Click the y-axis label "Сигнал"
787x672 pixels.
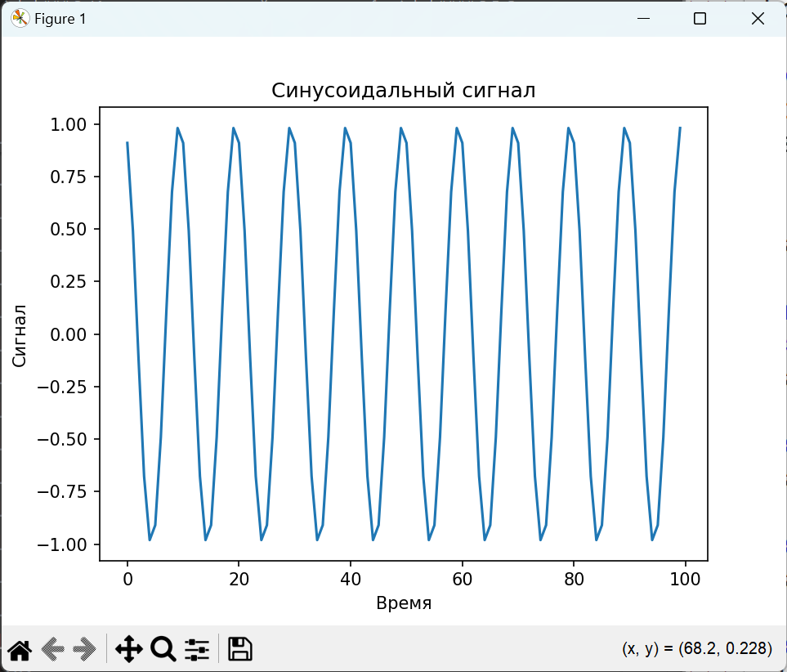point(20,334)
